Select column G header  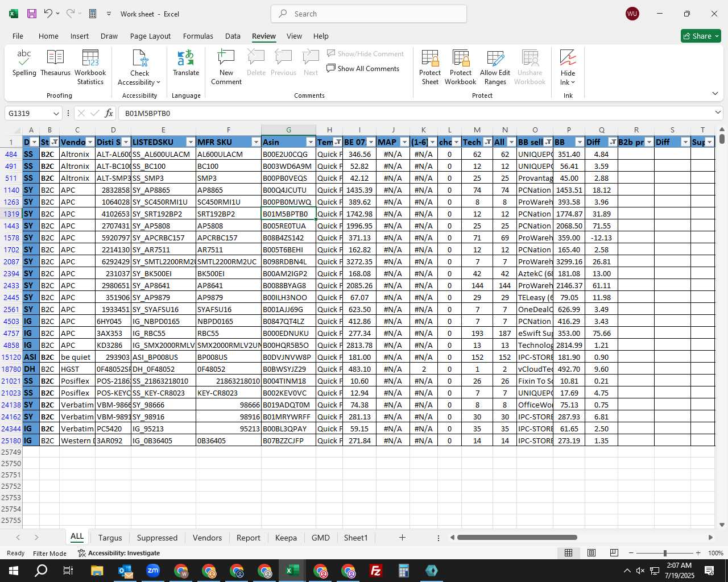click(x=288, y=130)
